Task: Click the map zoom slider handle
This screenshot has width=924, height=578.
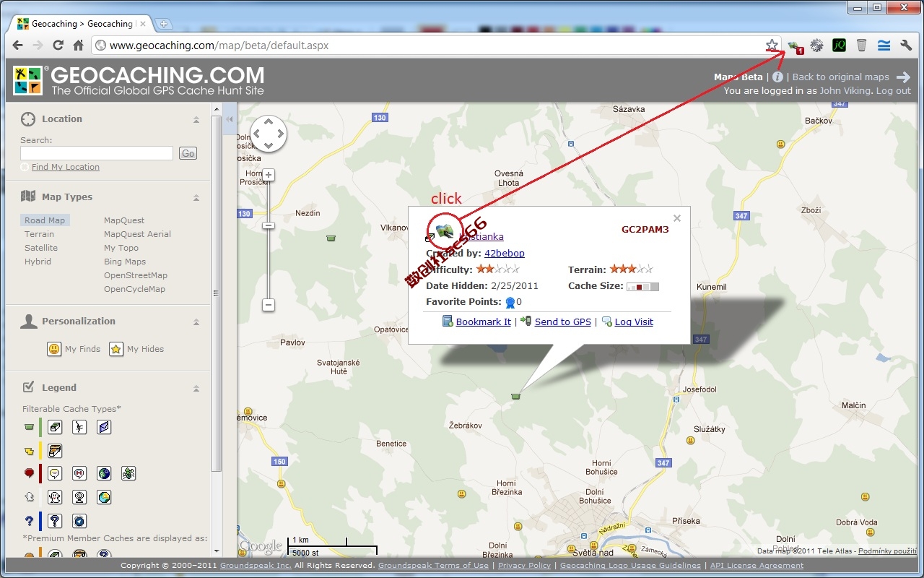Action: pos(269,225)
